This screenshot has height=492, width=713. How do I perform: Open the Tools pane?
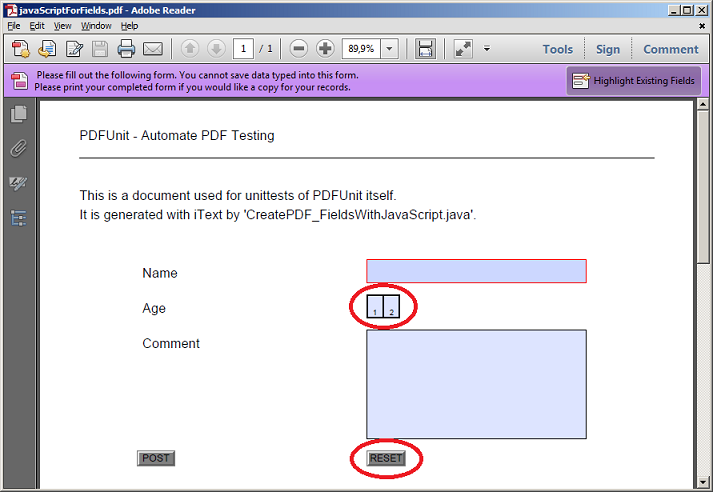[557, 49]
